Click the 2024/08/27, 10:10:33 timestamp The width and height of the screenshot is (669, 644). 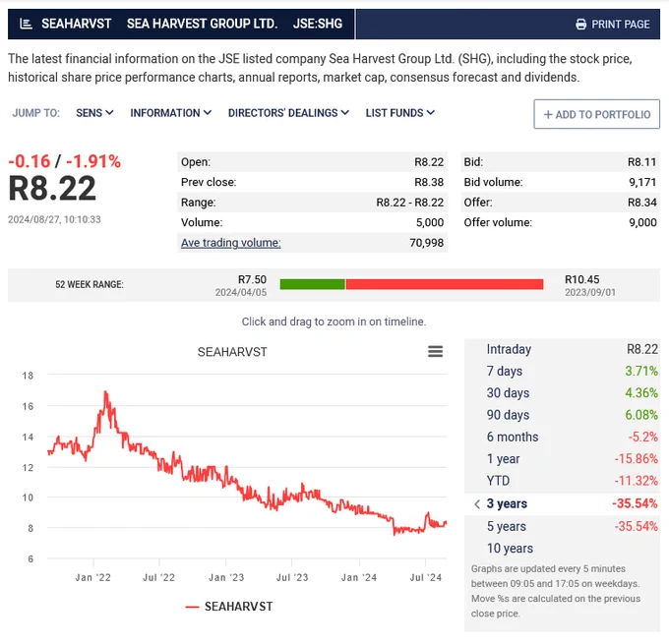coord(54,219)
